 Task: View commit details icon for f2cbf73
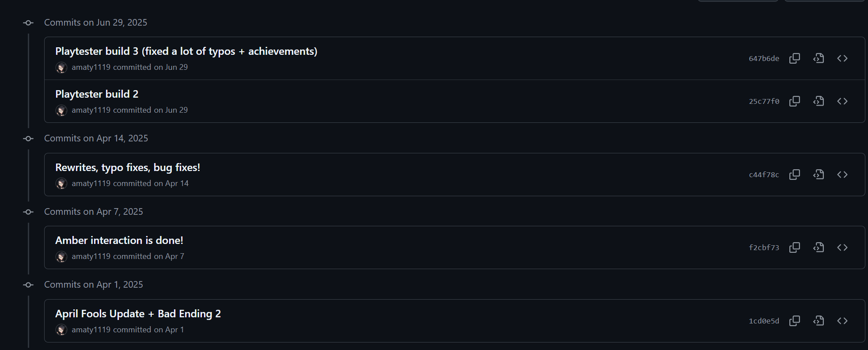(x=819, y=247)
